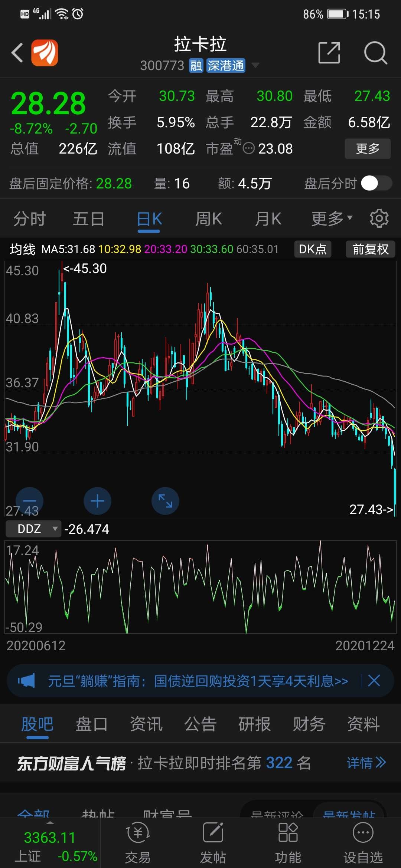
Task: Tap the end date 20201224
Action: [365, 646]
